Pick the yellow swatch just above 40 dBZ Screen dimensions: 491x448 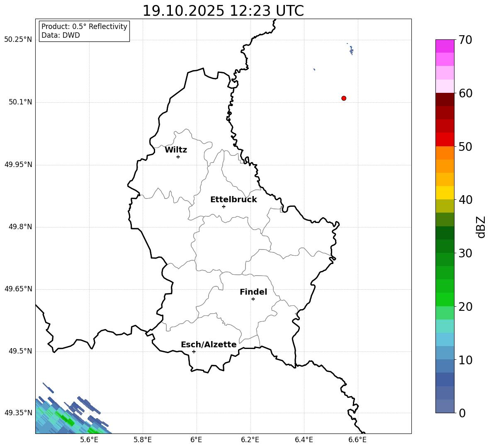pyautogui.click(x=445, y=193)
